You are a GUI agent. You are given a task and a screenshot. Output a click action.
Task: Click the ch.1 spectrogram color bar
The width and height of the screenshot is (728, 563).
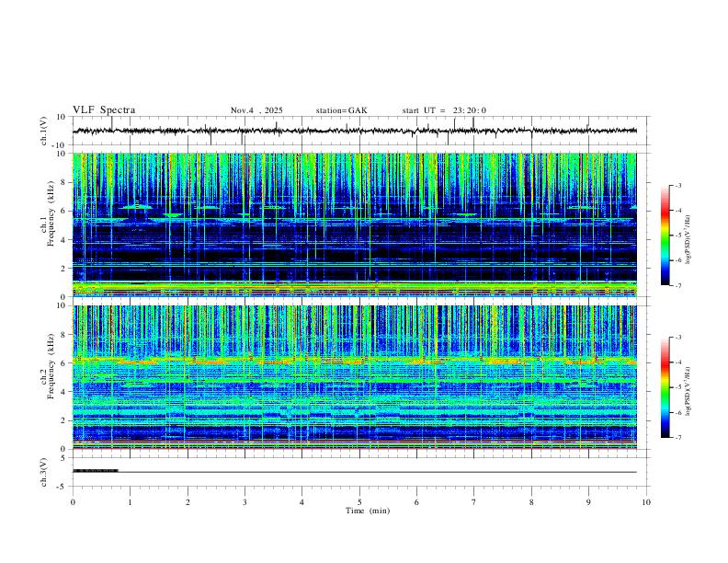(x=665, y=236)
